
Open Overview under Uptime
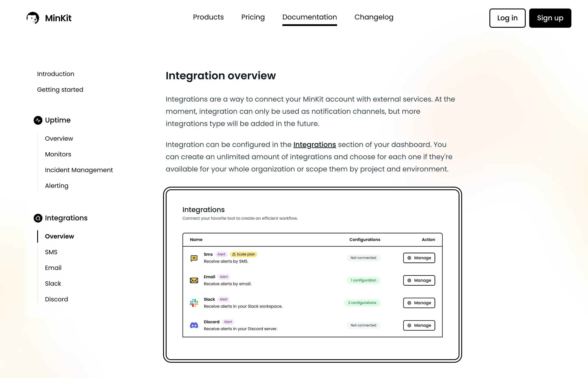tap(59, 139)
